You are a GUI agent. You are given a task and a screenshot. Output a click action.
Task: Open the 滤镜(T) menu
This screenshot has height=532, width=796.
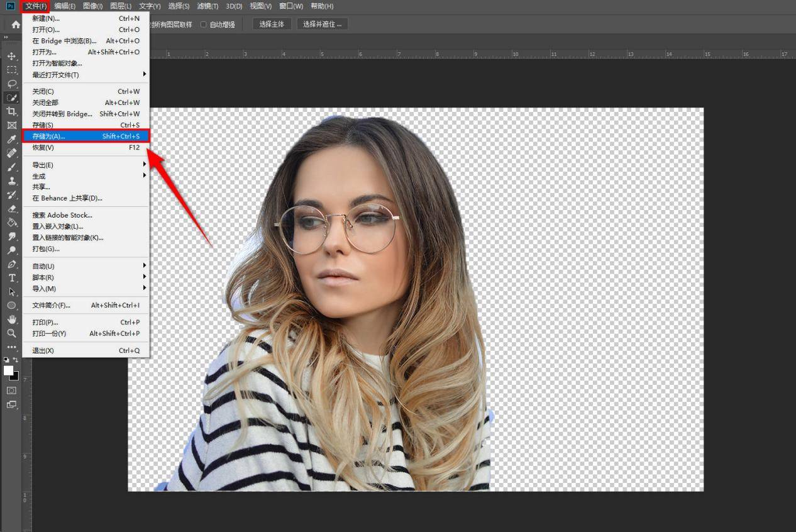tap(207, 6)
